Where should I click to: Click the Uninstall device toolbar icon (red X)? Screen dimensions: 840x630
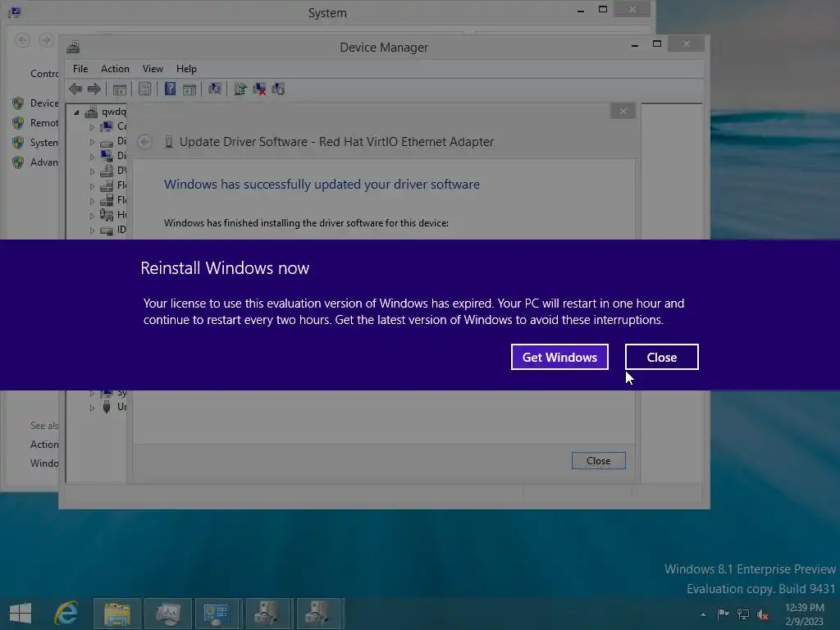tap(259, 89)
